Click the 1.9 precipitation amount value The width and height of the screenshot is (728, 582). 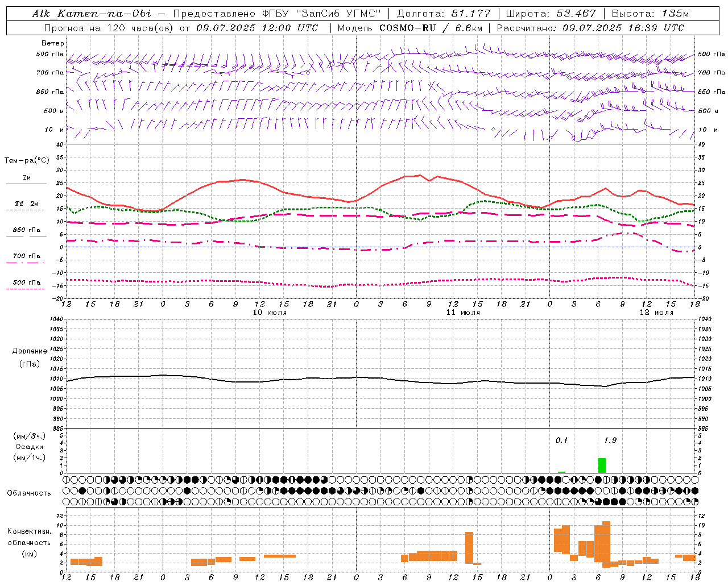point(610,440)
